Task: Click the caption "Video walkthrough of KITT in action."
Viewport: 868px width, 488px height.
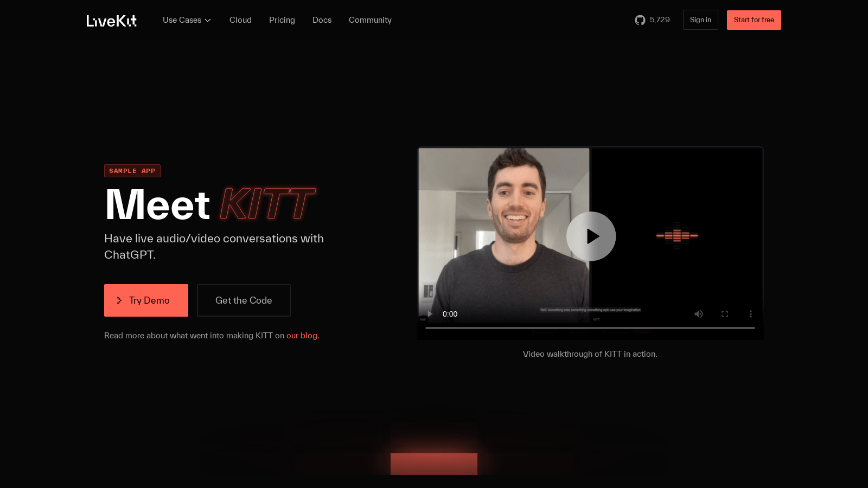Action: tap(590, 354)
